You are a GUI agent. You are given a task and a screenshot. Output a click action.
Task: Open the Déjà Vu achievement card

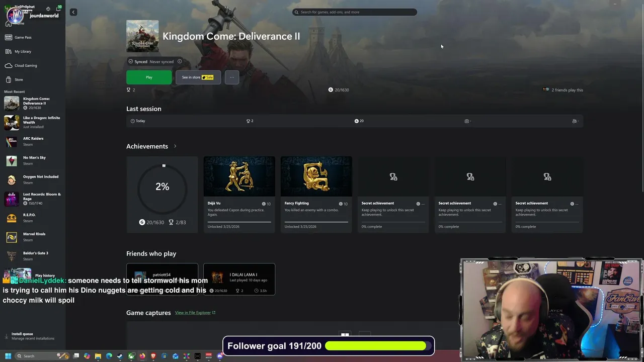point(239,194)
